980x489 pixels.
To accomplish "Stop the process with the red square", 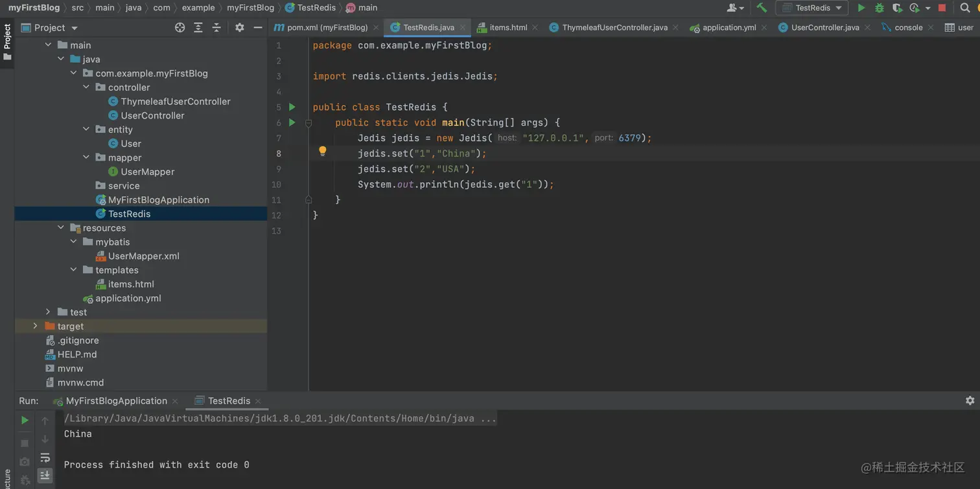I will coord(942,8).
